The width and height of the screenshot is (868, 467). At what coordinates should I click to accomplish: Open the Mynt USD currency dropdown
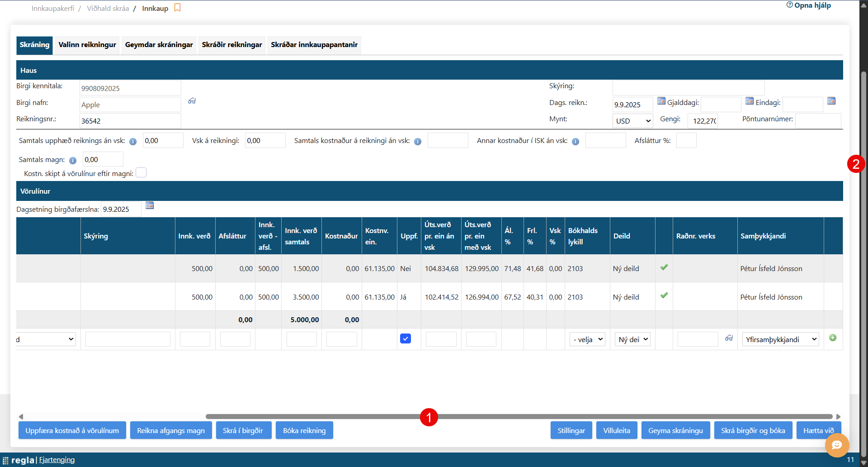point(632,121)
